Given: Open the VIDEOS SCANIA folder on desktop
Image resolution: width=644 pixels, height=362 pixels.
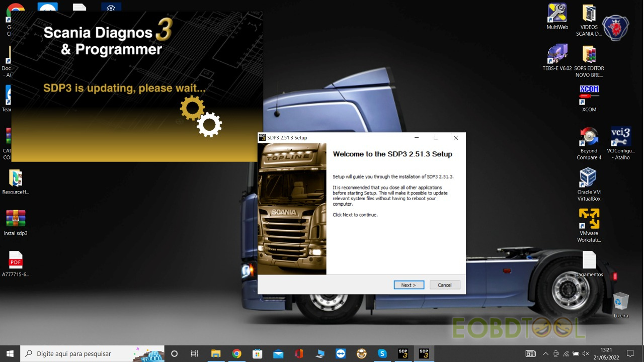Looking at the screenshot, I should tap(589, 20).
